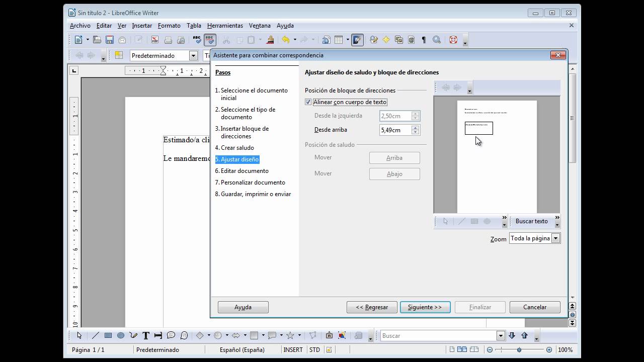The image size is (644, 362).
Task: Expand the Basic Shapes dropdown arrow
Action: (209, 335)
